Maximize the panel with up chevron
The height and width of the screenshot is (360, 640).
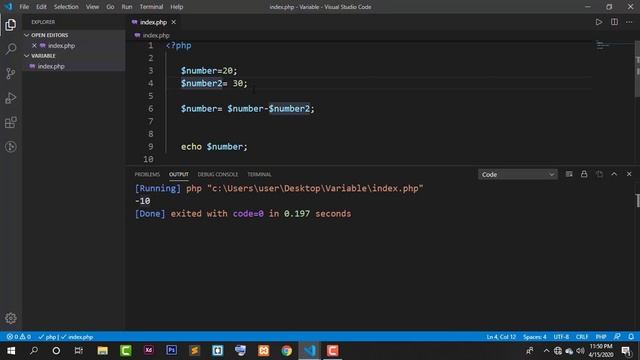pyautogui.click(x=614, y=174)
